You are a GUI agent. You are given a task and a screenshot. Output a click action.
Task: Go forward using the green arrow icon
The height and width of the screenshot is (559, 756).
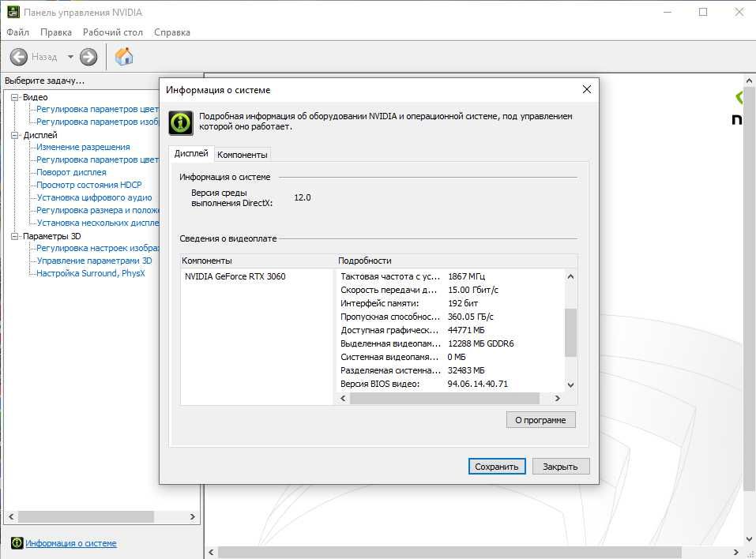88,57
